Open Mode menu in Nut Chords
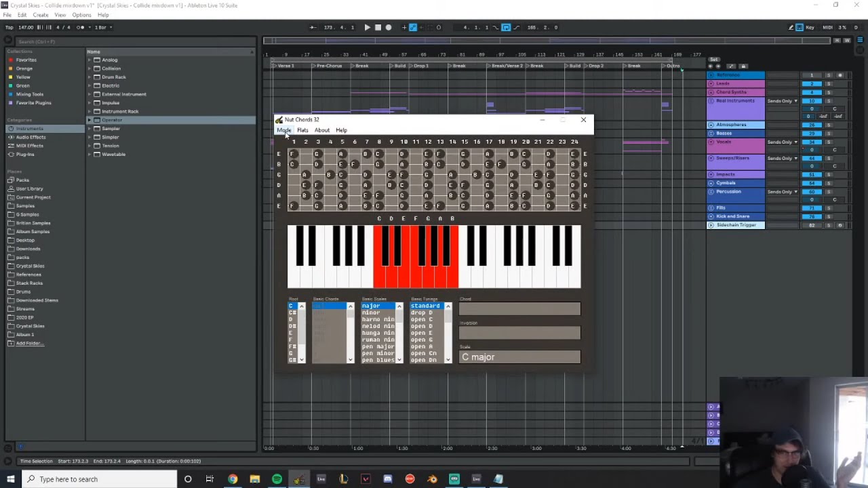Image resolution: width=868 pixels, height=488 pixels. (x=283, y=130)
